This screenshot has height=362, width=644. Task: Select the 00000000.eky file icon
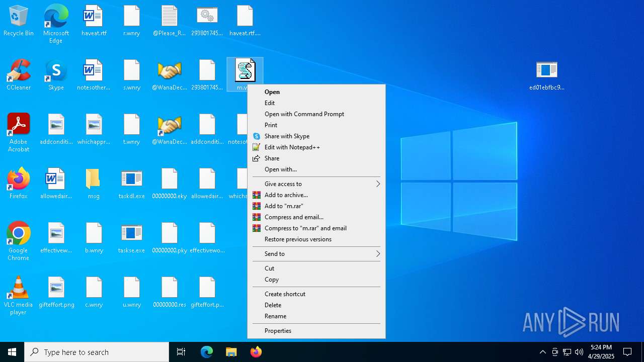170,184
